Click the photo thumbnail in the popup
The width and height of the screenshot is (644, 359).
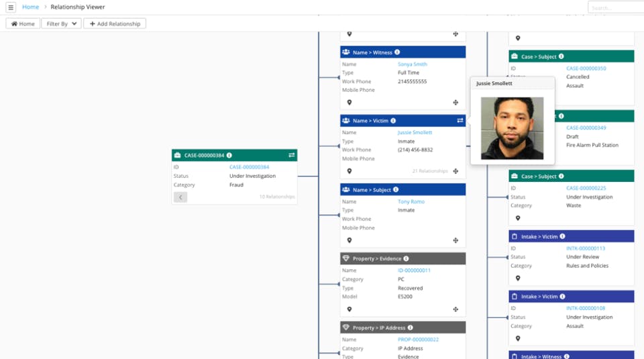(513, 128)
